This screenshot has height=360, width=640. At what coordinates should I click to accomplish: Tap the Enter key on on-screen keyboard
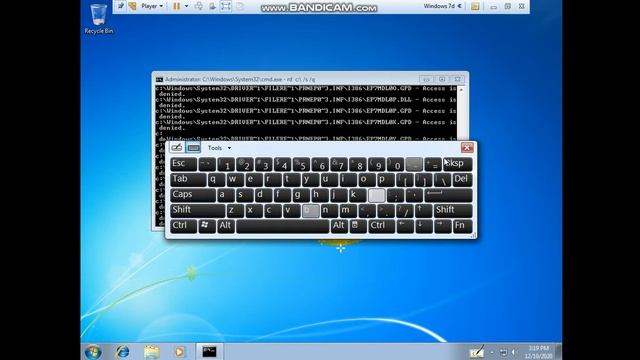[448, 195]
